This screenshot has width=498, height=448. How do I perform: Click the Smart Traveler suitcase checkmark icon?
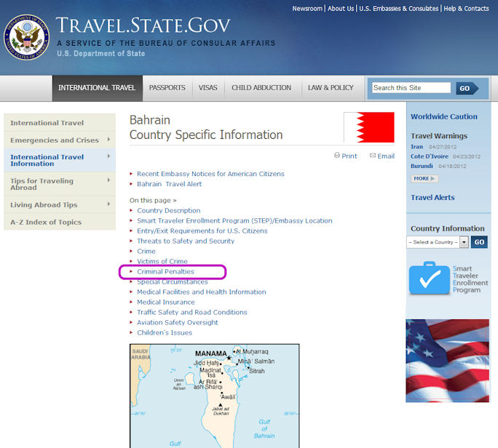point(429,279)
